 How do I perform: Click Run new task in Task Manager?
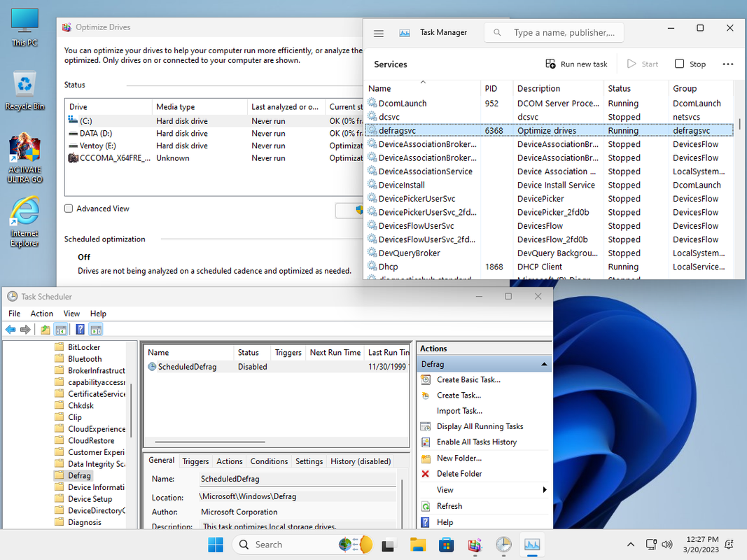point(576,64)
